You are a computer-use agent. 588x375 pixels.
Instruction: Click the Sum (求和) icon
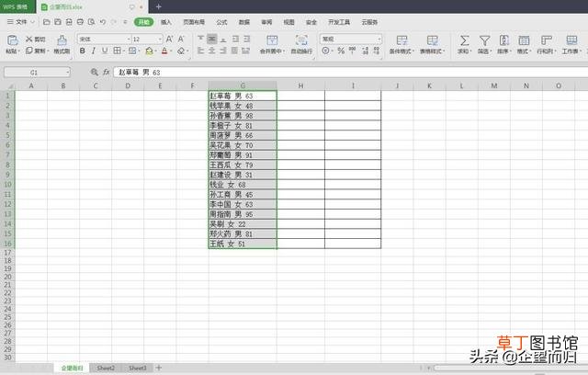point(464,40)
